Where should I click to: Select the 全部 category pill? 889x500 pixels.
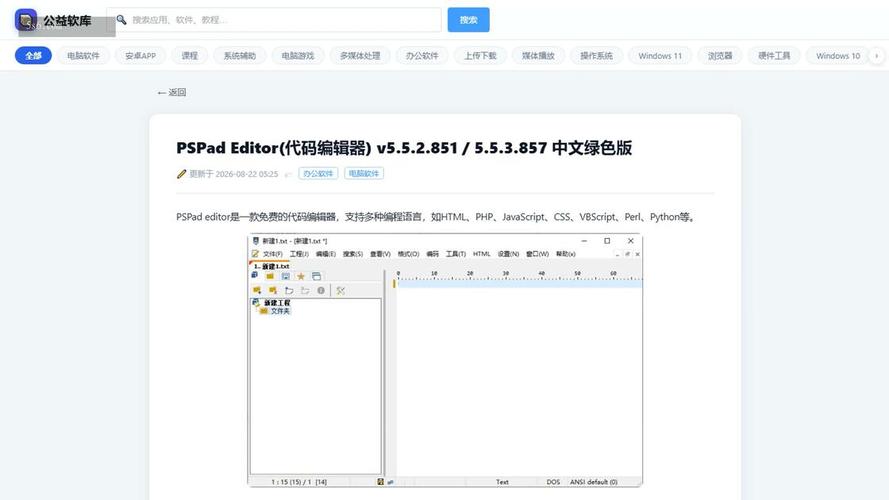[33, 56]
